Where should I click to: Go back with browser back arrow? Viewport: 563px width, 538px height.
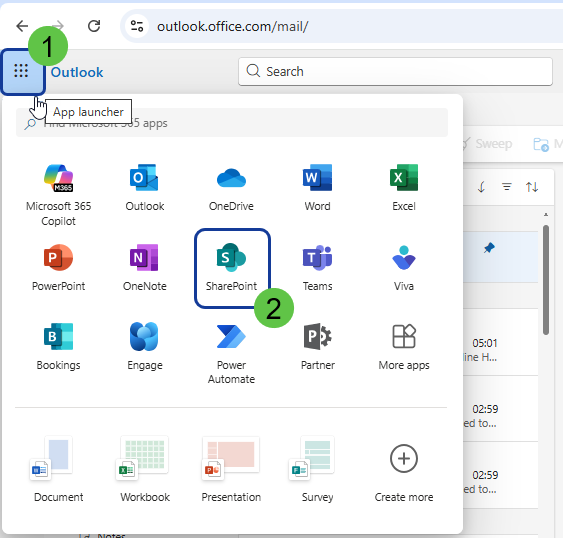click(x=22, y=26)
